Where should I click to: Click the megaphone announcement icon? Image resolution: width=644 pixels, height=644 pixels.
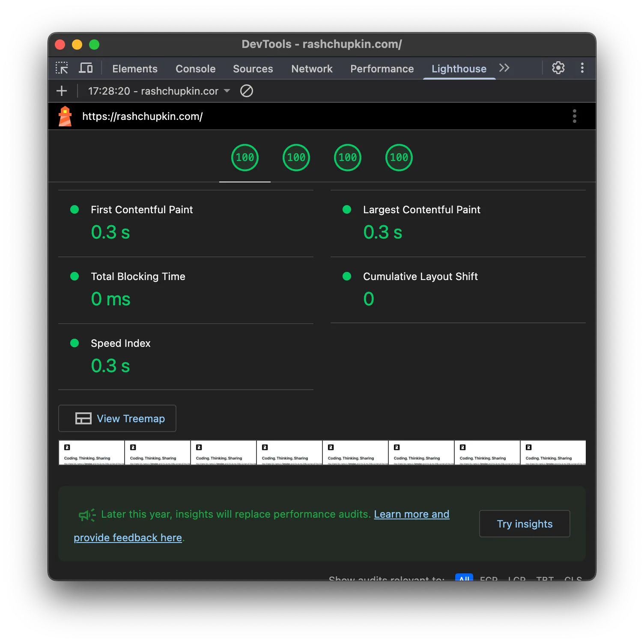pyautogui.click(x=87, y=515)
